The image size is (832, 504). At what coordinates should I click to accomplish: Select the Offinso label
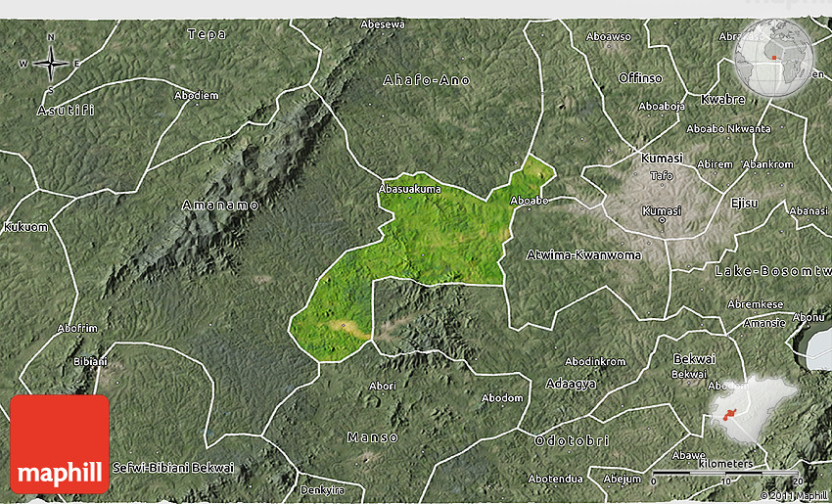pos(640,78)
